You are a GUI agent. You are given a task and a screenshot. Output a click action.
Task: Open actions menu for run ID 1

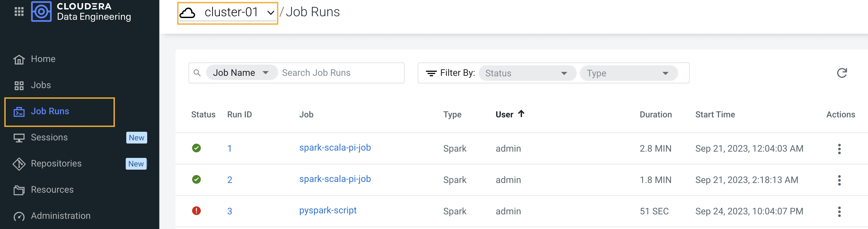coord(839,149)
